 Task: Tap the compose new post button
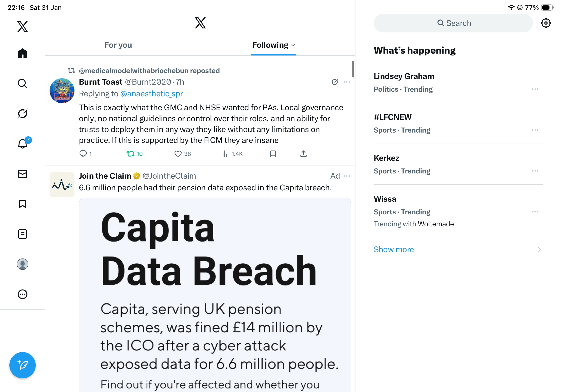(x=23, y=365)
